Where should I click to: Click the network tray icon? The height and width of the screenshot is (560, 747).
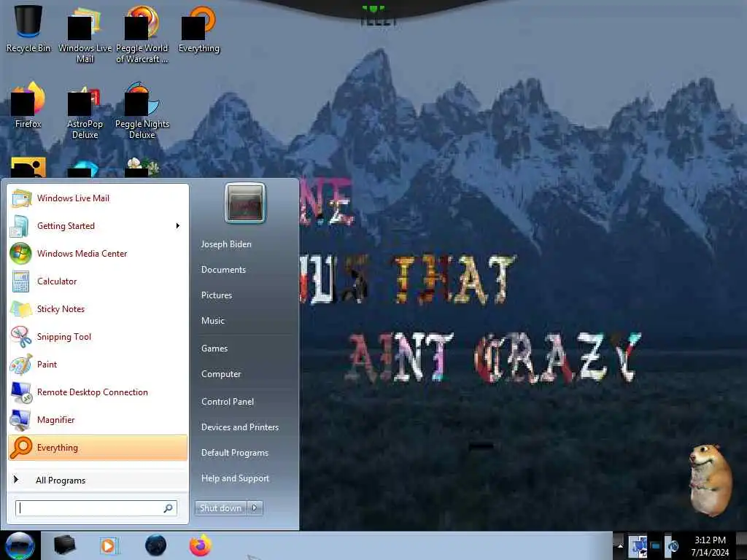point(638,546)
